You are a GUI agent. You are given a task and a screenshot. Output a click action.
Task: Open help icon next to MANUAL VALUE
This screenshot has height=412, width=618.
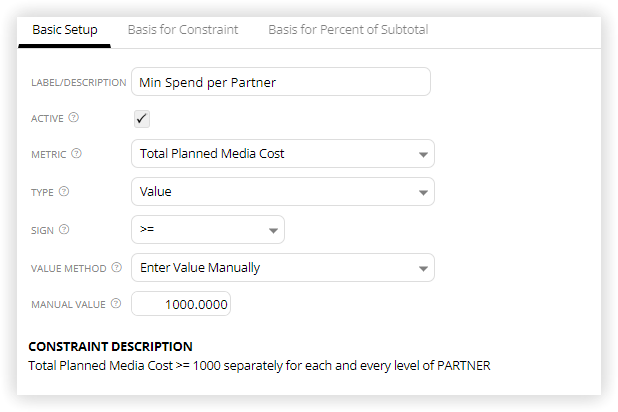click(116, 303)
